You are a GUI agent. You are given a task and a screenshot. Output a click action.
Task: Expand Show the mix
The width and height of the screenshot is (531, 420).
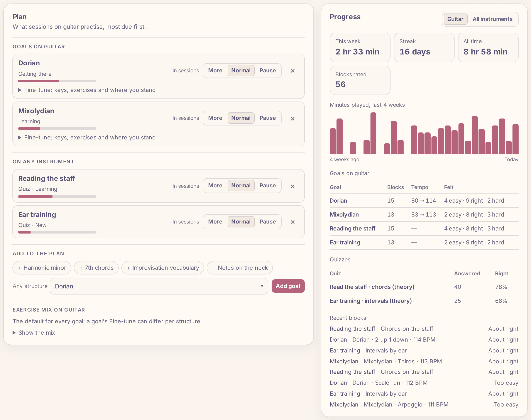click(x=34, y=333)
